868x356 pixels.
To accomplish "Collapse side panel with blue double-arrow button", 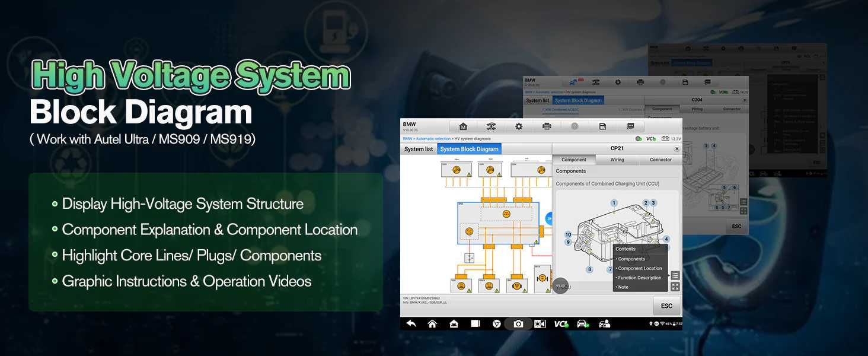I will click(549, 218).
